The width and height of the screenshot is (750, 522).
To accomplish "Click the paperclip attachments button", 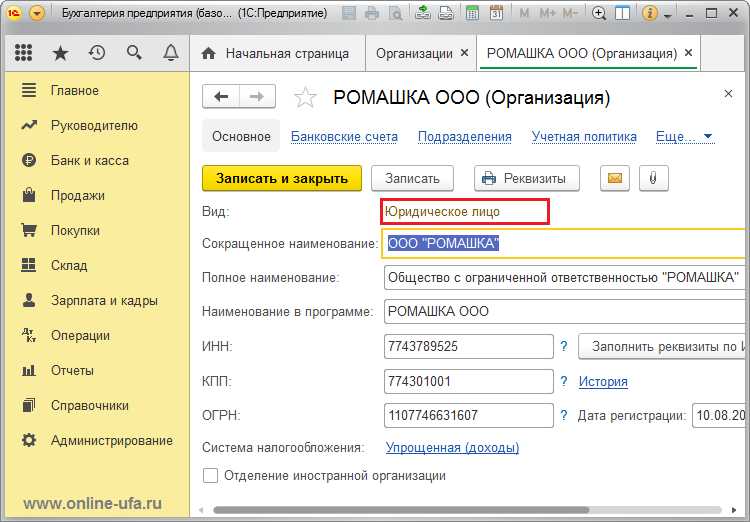I will click(x=653, y=178).
